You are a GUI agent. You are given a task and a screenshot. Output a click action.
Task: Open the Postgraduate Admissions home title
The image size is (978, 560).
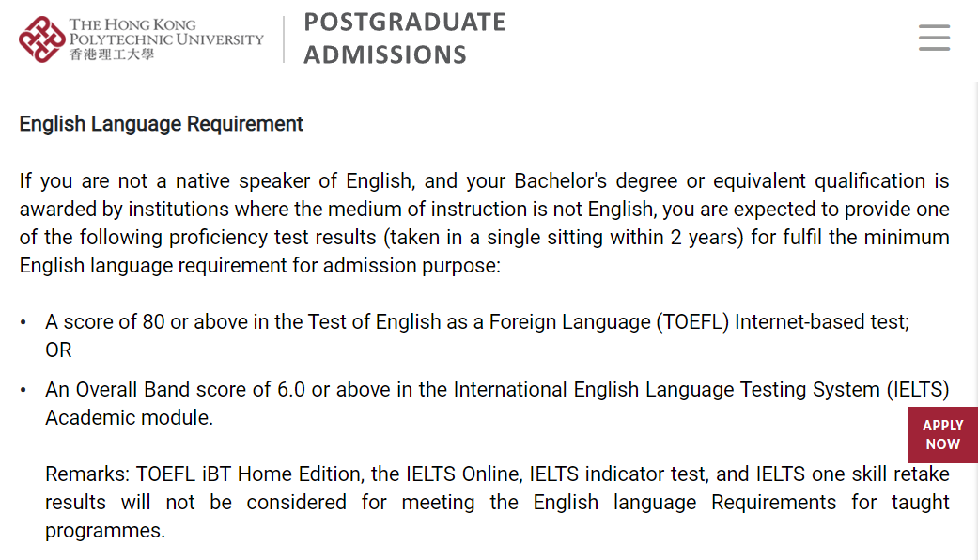point(404,39)
